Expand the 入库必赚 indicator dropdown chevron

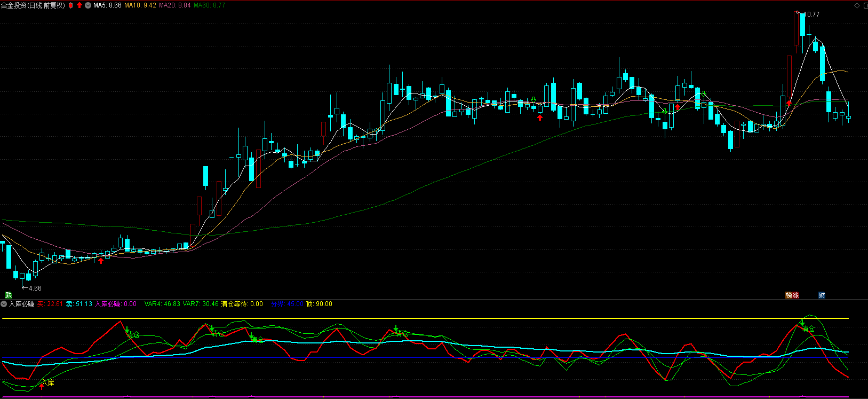click(x=4, y=304)
